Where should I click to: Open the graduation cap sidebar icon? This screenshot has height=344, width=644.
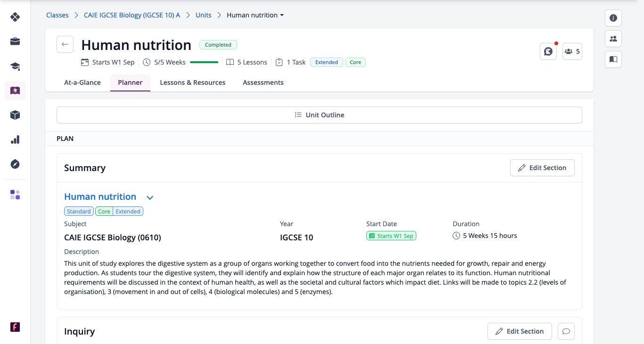click(x=15, y=66)
